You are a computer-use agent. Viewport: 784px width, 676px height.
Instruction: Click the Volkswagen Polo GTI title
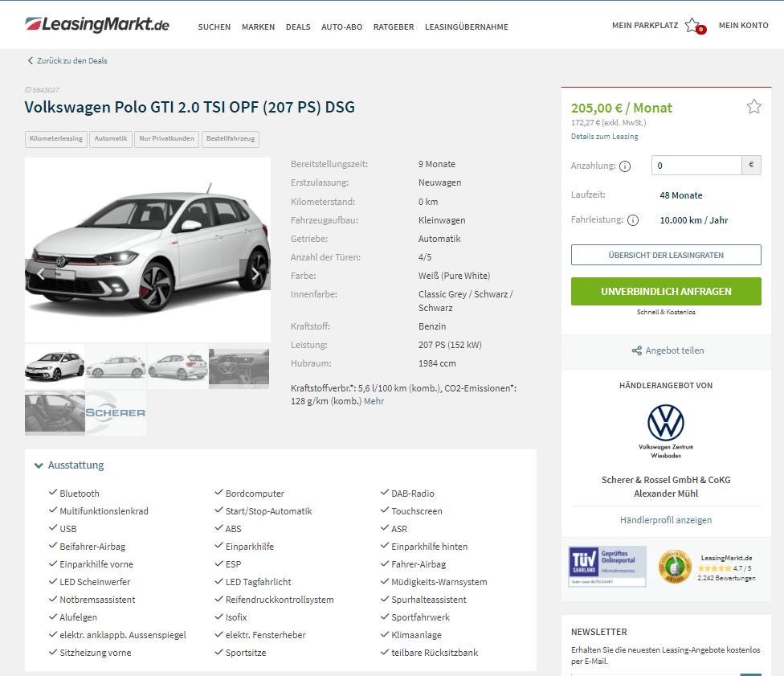point(190,107)
